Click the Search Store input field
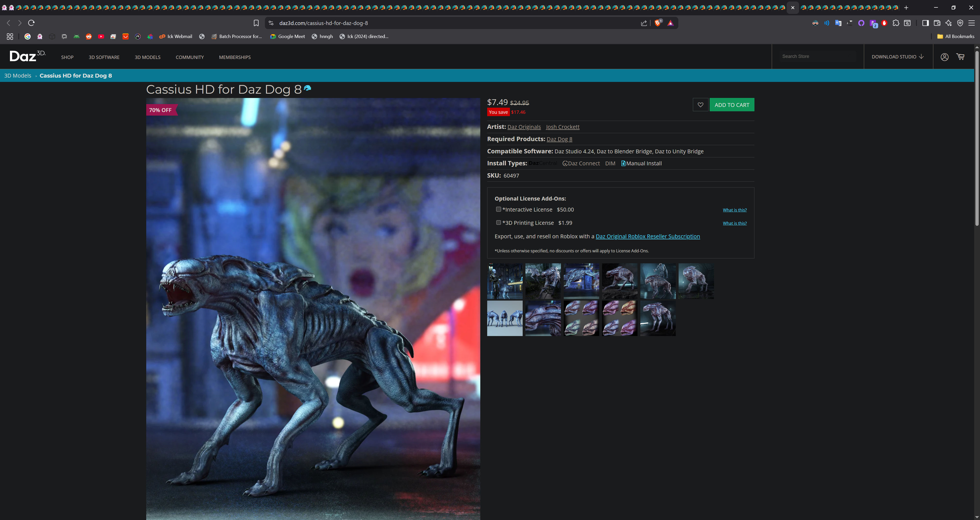Image resolution: width=980 pixels, height=520 pixels. coord(818,56)
